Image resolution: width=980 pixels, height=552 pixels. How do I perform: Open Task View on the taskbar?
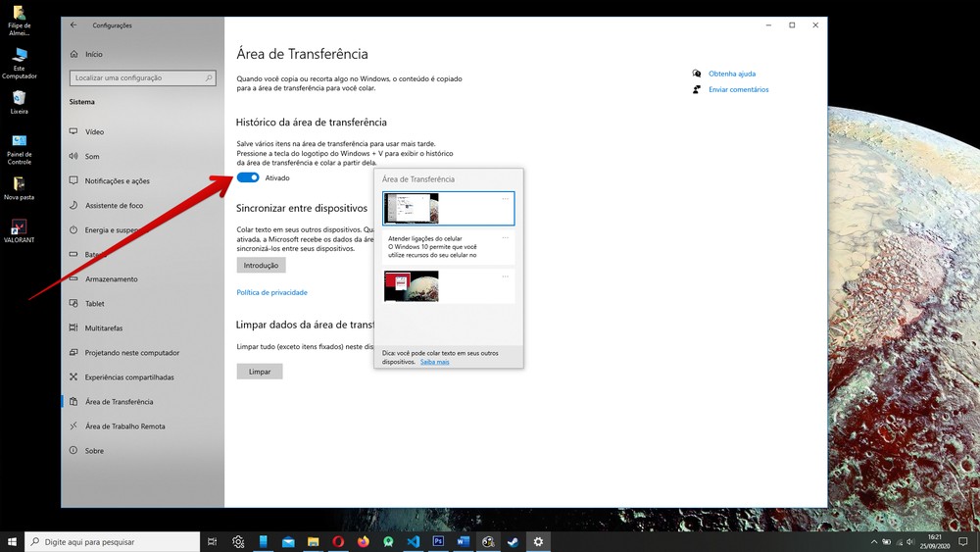(213, 541)
